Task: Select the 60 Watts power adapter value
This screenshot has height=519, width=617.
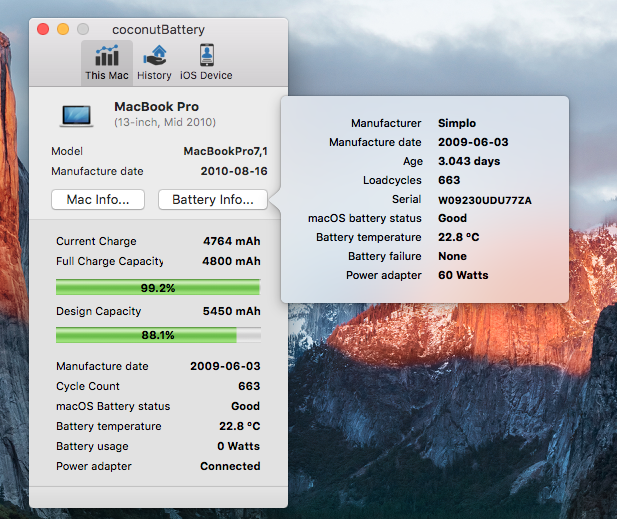Action: pos(464,275)
